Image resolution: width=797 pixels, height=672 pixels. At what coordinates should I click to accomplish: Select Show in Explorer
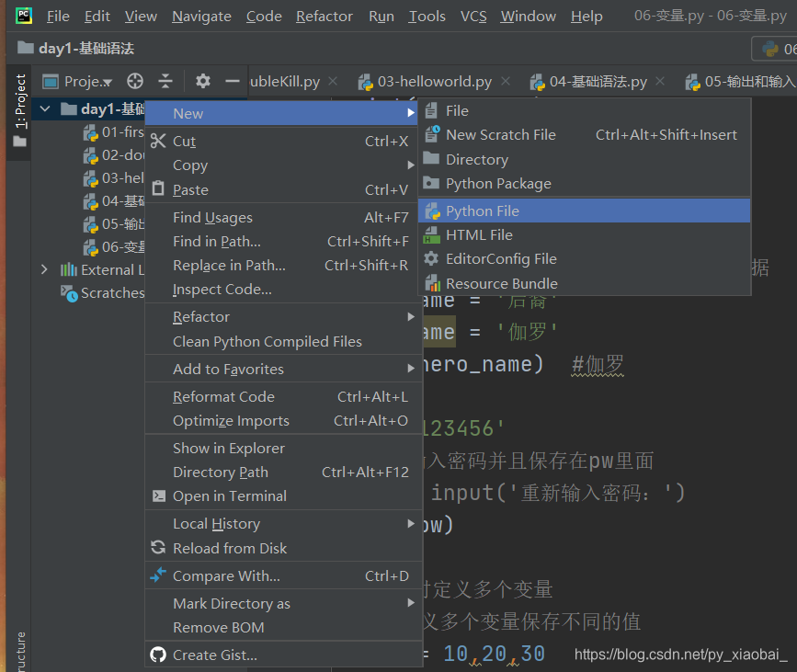[284, 449]
